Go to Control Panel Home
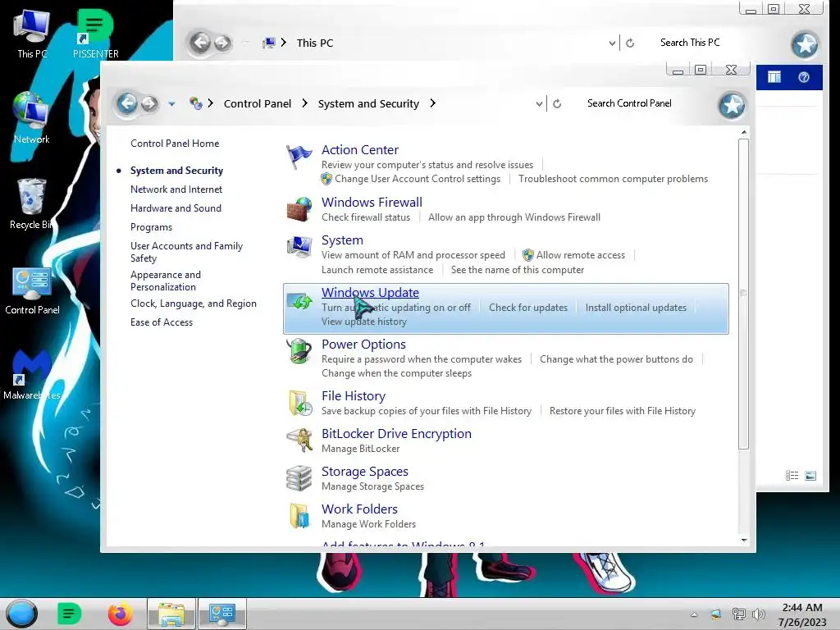 click(175, 144)
